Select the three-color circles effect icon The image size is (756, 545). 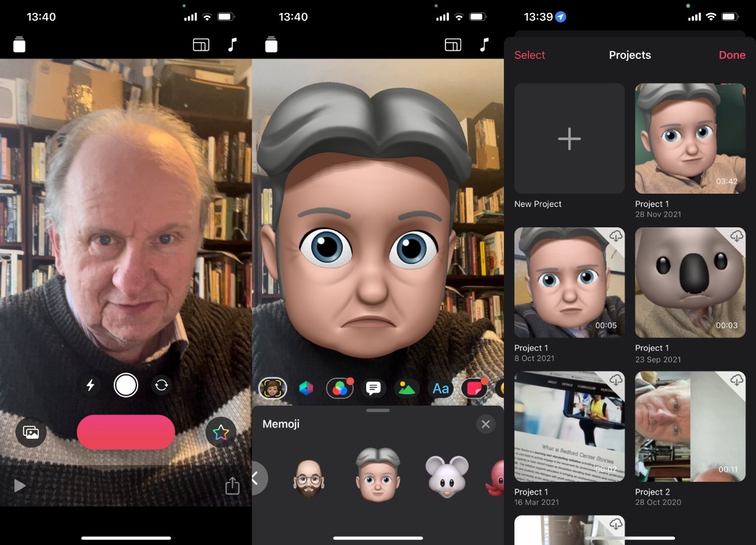340,388
